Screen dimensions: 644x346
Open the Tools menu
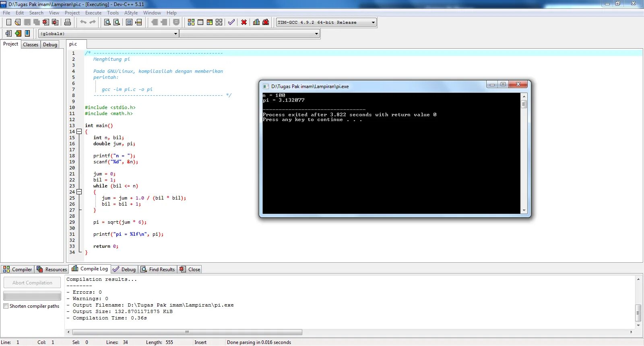click(x=113, y=13)
